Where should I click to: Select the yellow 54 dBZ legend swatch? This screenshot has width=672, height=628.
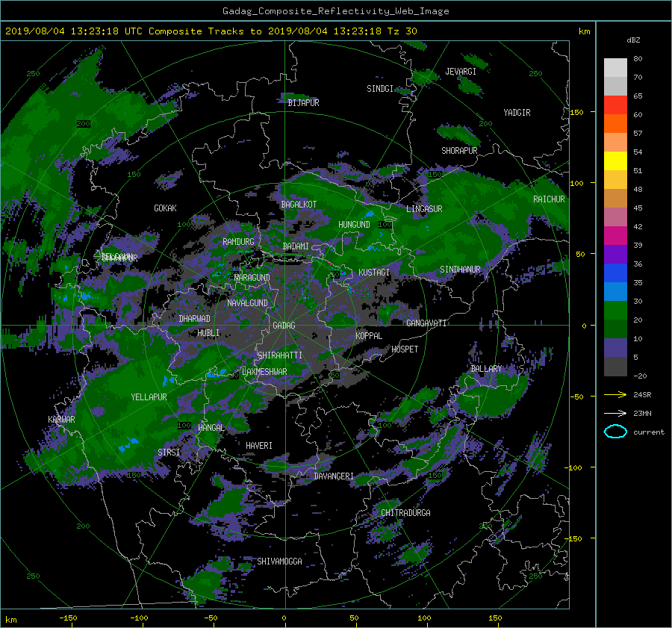click(x=615, y=161)
